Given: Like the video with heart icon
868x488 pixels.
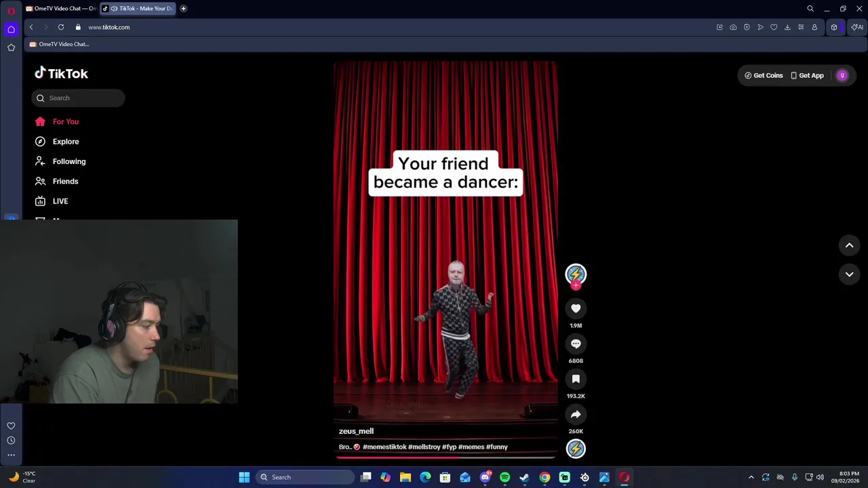Looking at the screenshot, I should 576,308.
